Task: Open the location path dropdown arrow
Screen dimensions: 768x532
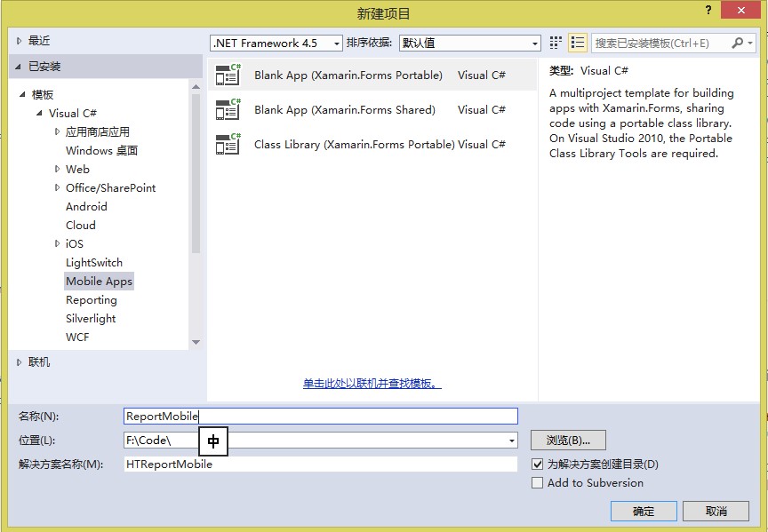Action: pyautogui.click(x=511, y=441)
